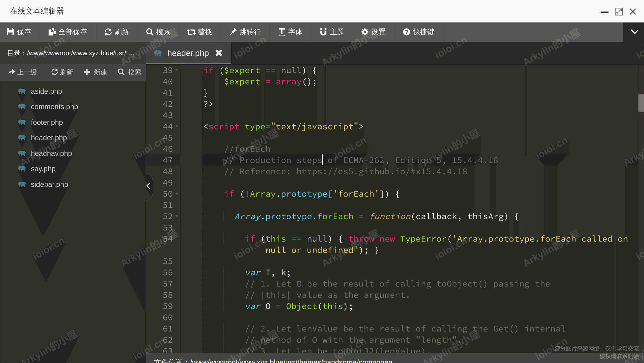Click the 快捷键 text button
The width and height of the screenshot is (644, 363).
tap(423, 32)
